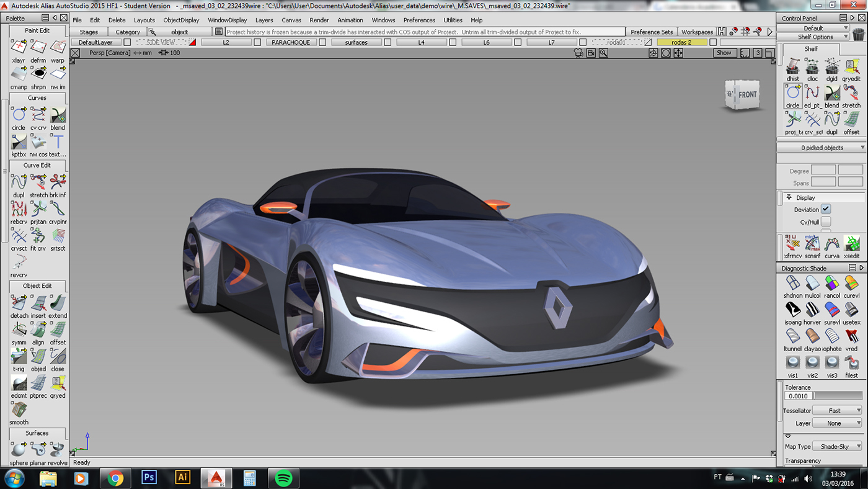The width and height of the screenshot is (868, 489).
Task: Select the sphere tool under Surfaces
Action: (x=17, y=450)
